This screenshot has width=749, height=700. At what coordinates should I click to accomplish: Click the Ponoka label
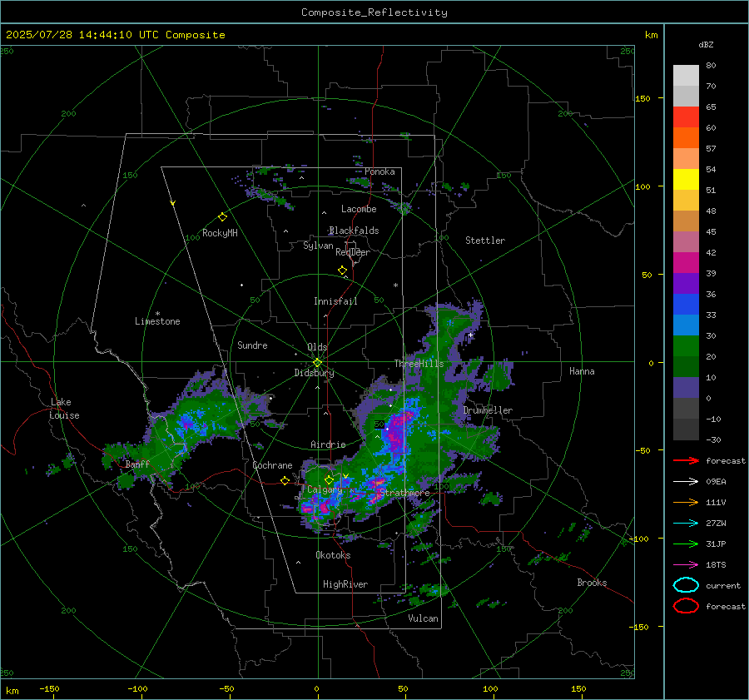pos(379,171)
